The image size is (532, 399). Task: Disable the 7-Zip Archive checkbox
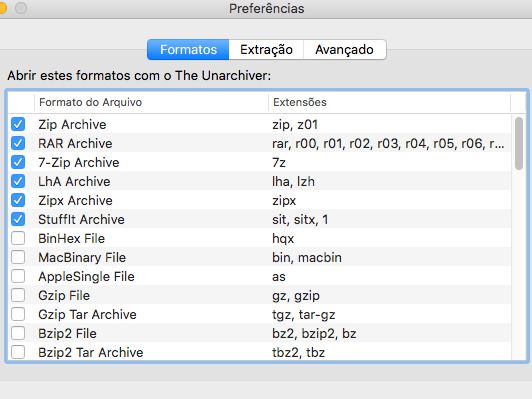[18, 162]
